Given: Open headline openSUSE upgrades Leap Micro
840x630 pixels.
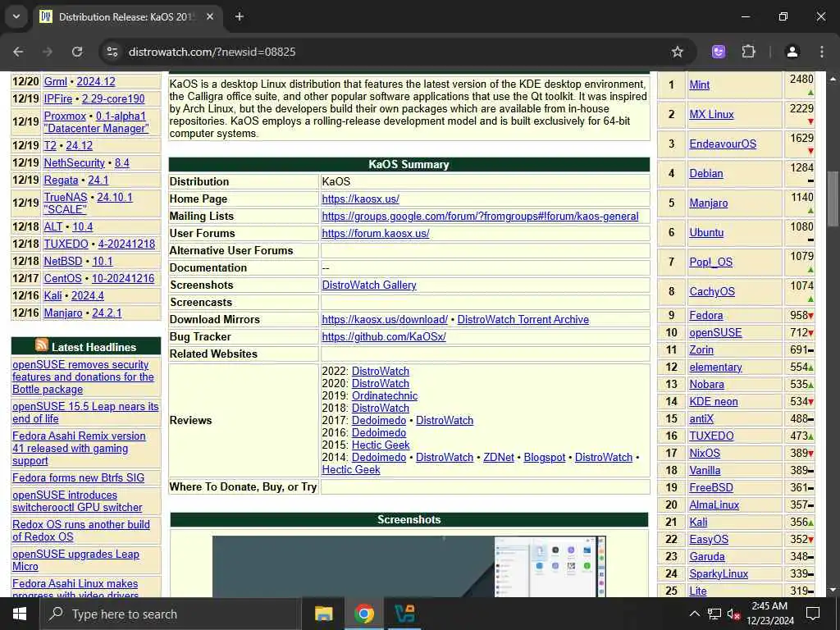Looking at the screenshot, I should point(75,559).
